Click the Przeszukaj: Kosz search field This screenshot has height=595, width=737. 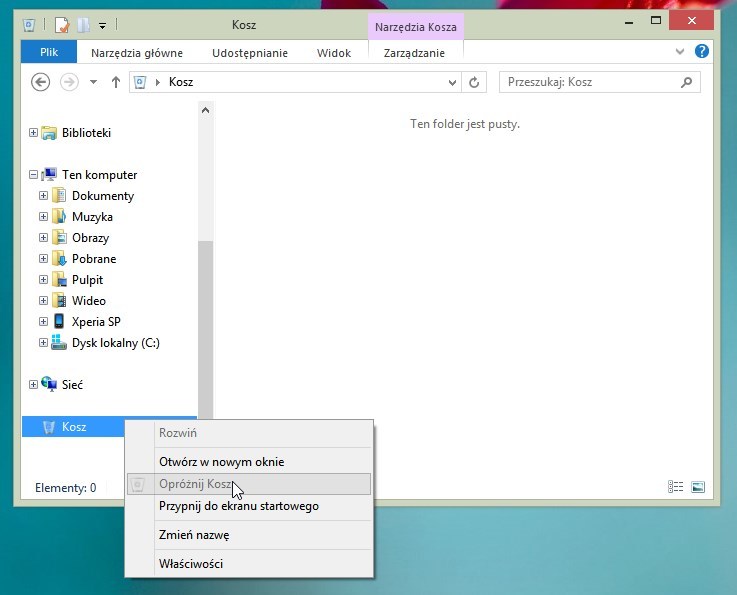(600, 82)
